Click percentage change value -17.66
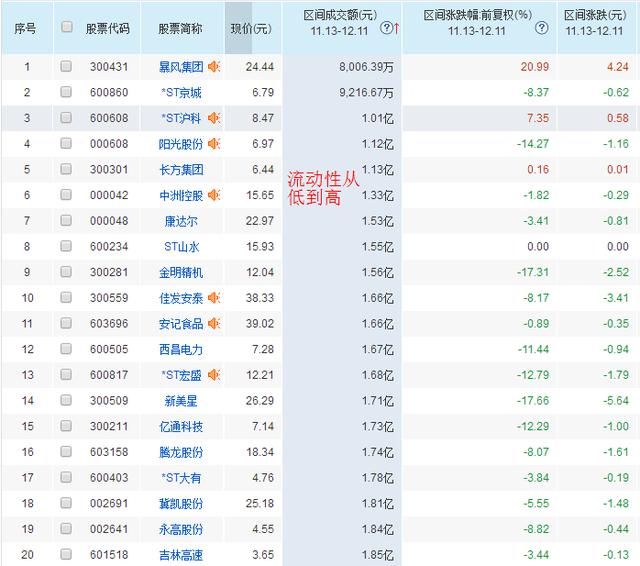Viewport: 640px width, 566px height. coord(533,400)
